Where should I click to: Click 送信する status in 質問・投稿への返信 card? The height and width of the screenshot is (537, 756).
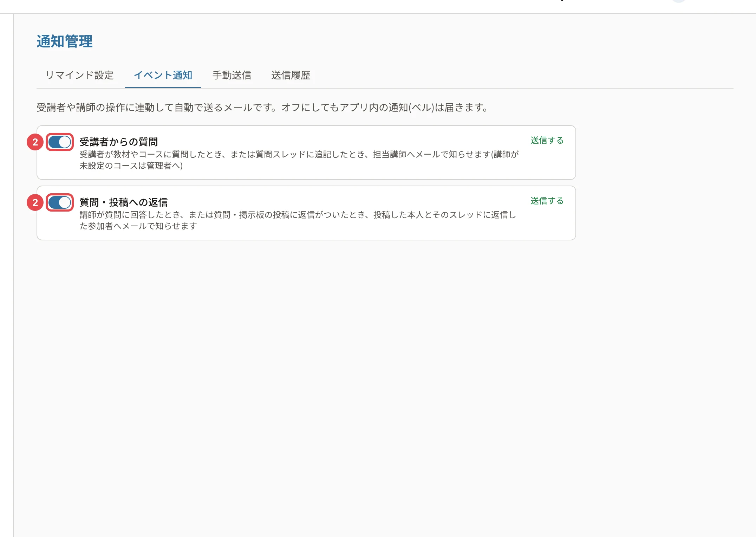click(x=547, y=201)
